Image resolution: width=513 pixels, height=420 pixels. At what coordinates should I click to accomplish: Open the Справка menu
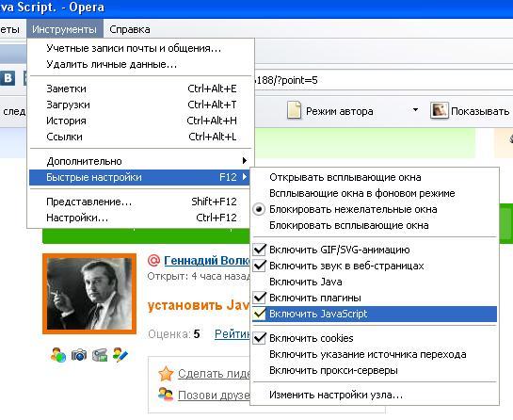pos(130,29)
